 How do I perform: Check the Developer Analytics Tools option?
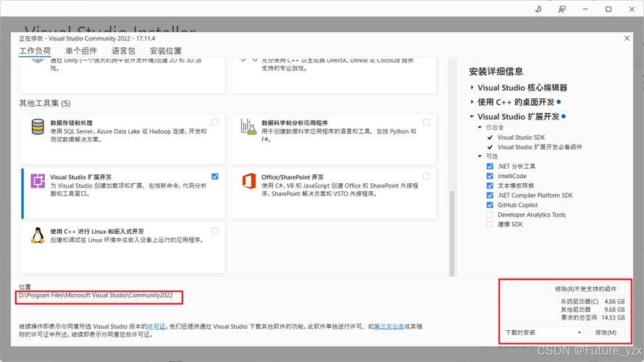point(490,214)
